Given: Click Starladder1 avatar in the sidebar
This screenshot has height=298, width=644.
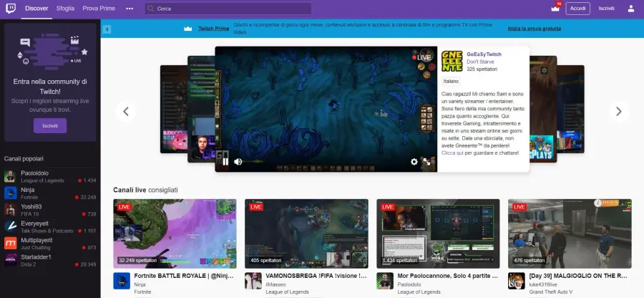Looking at the screenshot, I should 10,260.
